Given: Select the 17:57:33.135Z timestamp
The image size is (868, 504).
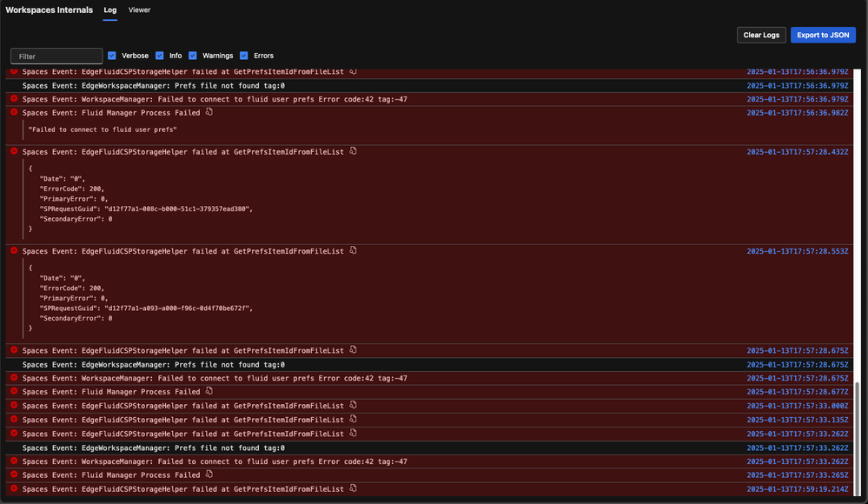Looking at the screenshot, I should (x=797, y=420).
